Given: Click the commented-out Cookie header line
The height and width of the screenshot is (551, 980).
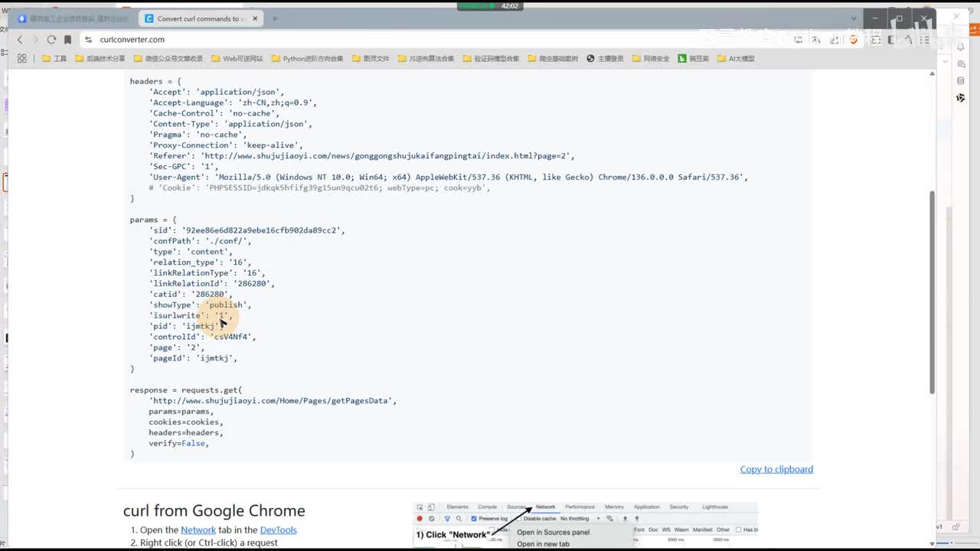Looking at the screenshot, I should click(319, 187).
